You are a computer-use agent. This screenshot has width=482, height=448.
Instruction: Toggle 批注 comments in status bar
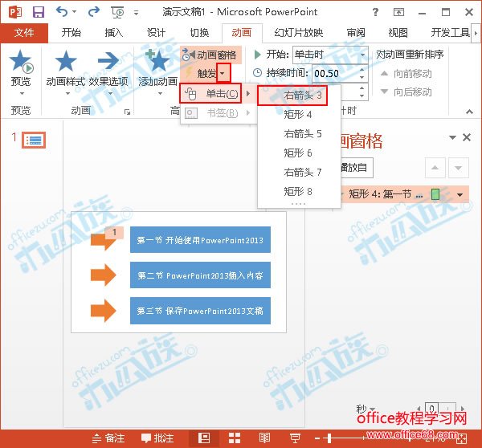157,438
